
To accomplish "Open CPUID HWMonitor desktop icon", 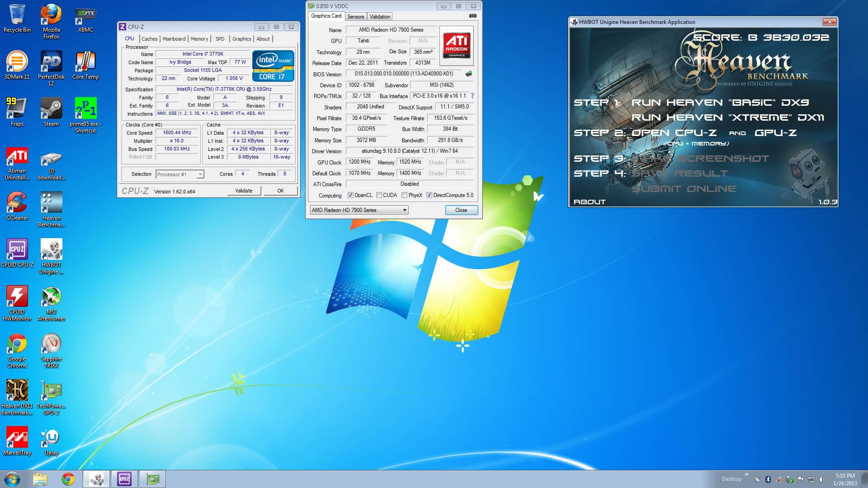I will (17, 304).
